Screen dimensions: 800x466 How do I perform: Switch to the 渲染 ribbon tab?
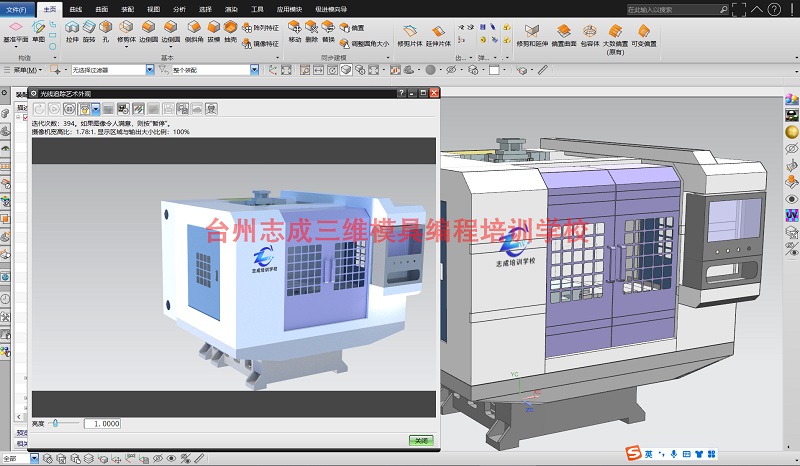coord(231,10)
